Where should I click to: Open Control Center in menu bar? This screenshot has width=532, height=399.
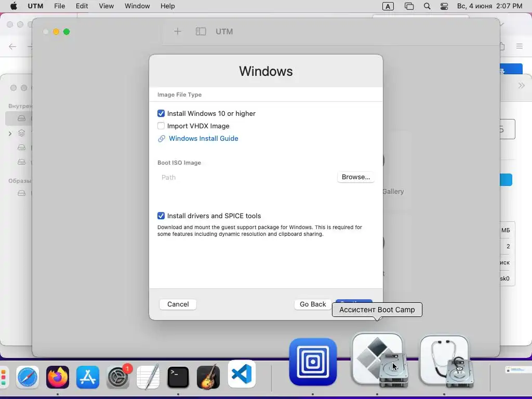(x=444, y=6)
